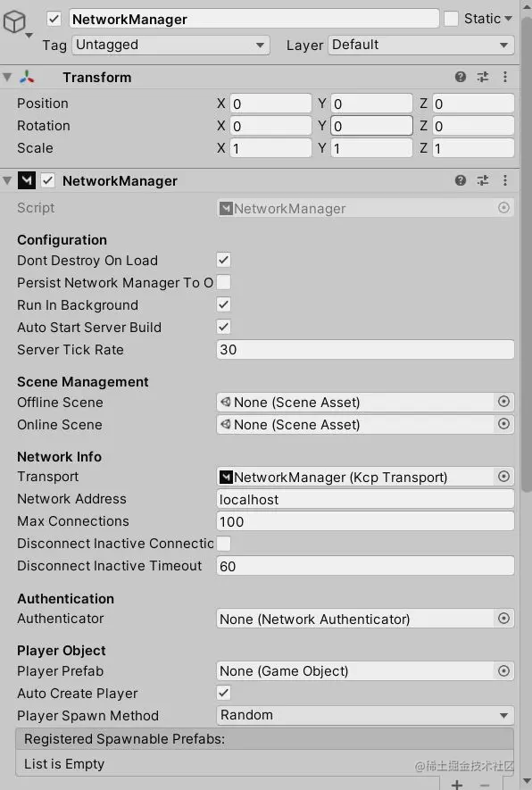Click Player Prefab object picker circle
Screen dimensions: 532x790
coord(503,670)
